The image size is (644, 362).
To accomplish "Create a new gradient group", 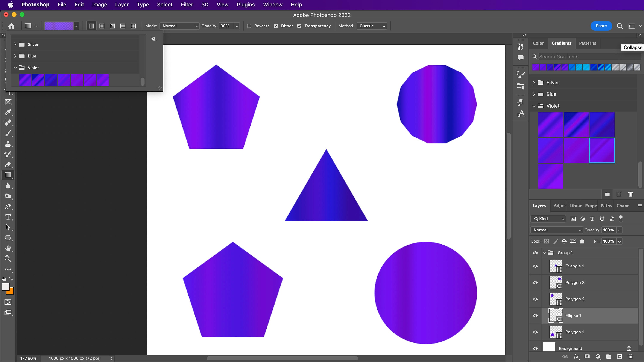I will [x=607, y=194].
